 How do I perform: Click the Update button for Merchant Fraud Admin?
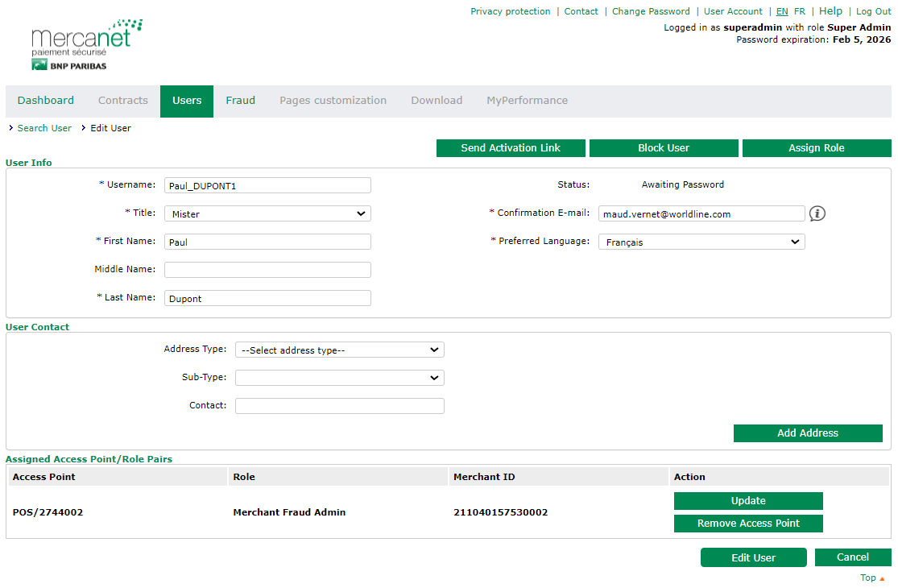pyautogui.click(x=748, y=501)
